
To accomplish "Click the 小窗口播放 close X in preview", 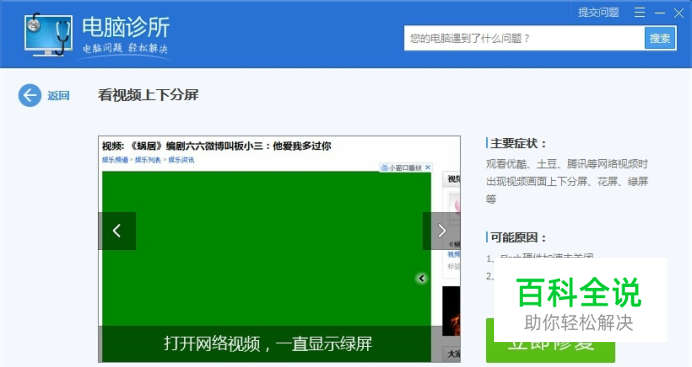I will [x=428, y=167].
